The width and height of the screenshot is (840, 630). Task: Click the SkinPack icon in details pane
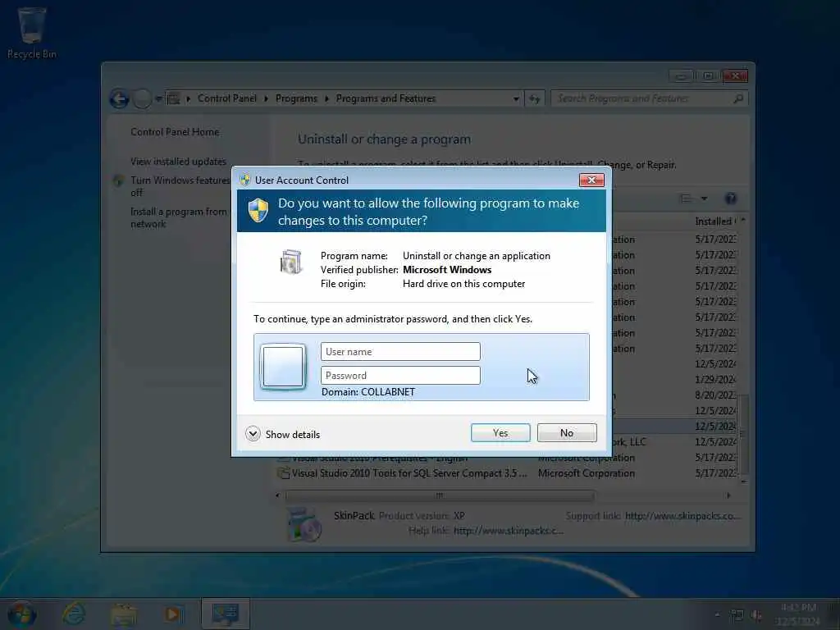coord(304,523)
